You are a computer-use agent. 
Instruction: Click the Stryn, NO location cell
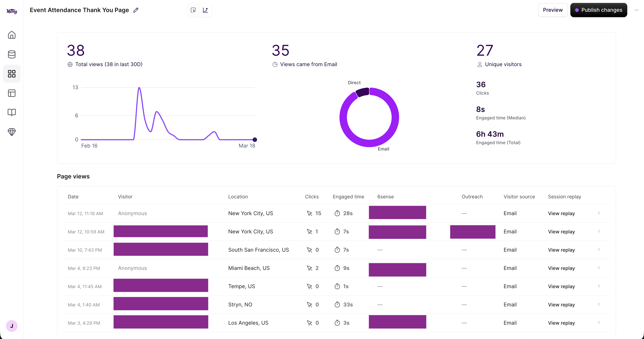tap(240, 305)
